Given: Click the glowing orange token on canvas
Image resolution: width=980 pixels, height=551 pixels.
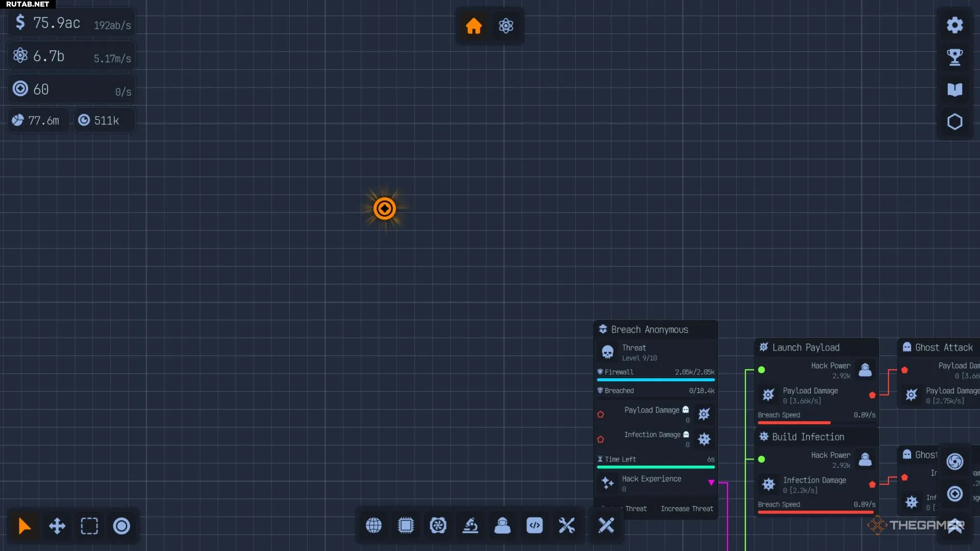Looking at the screenshot, I should click(384, 209).
